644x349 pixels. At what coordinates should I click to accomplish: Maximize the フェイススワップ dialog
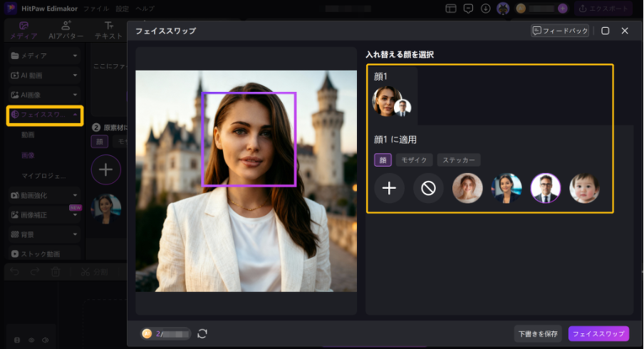pyautogui.click(x=605, y=31)
